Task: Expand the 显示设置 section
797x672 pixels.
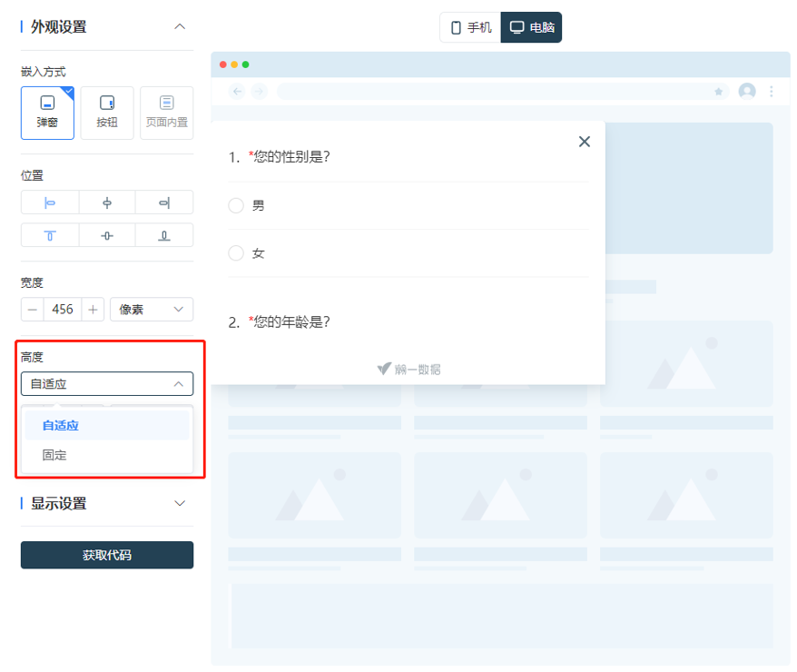Action: 180,503
